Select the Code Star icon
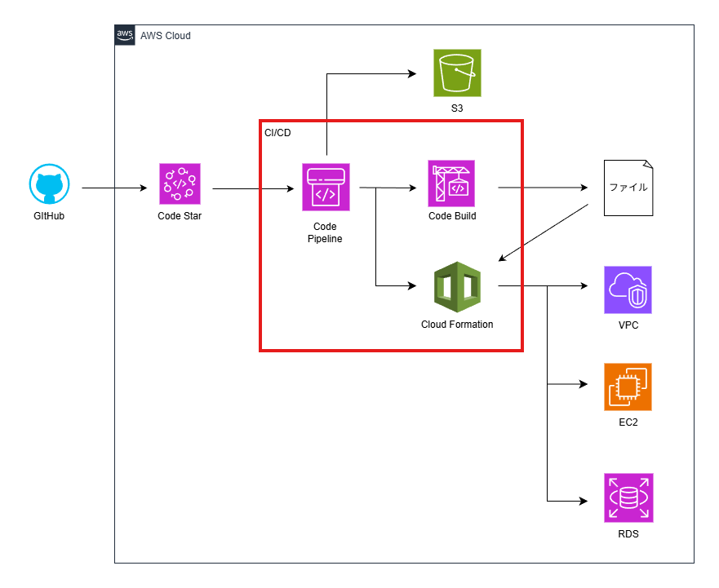Screen dimensions: 719x588 180,184
